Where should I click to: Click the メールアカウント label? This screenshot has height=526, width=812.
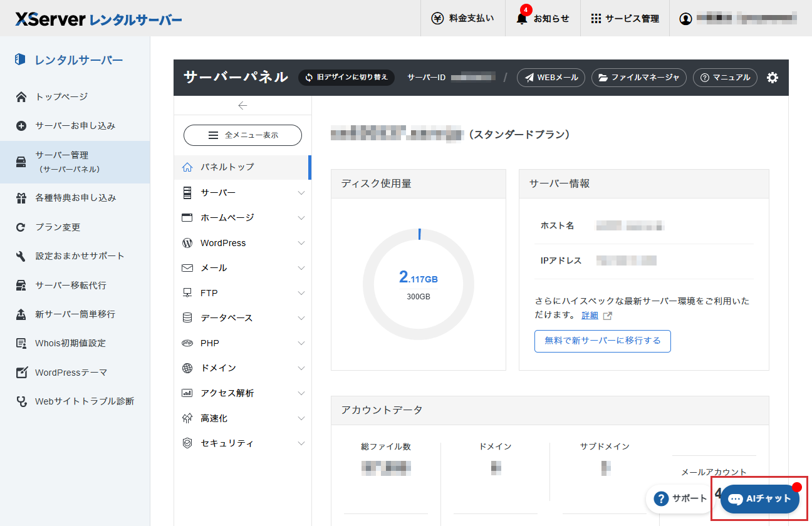pos(714,472)
